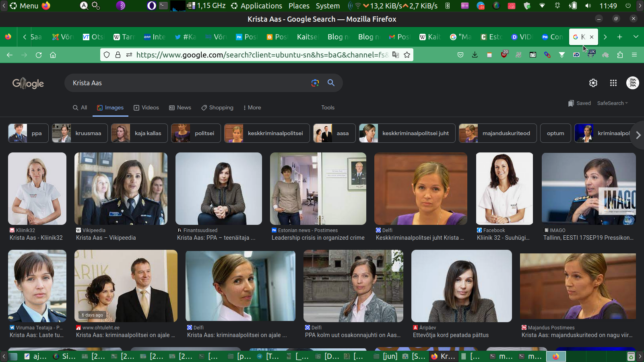Click the magnifier search button in the search box
644x362 pixels.
(331, 83)
